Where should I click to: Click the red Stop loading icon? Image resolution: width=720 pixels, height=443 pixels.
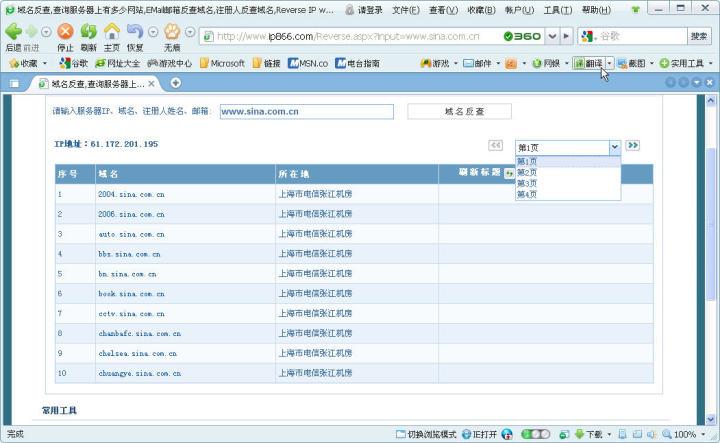(65, 31)
